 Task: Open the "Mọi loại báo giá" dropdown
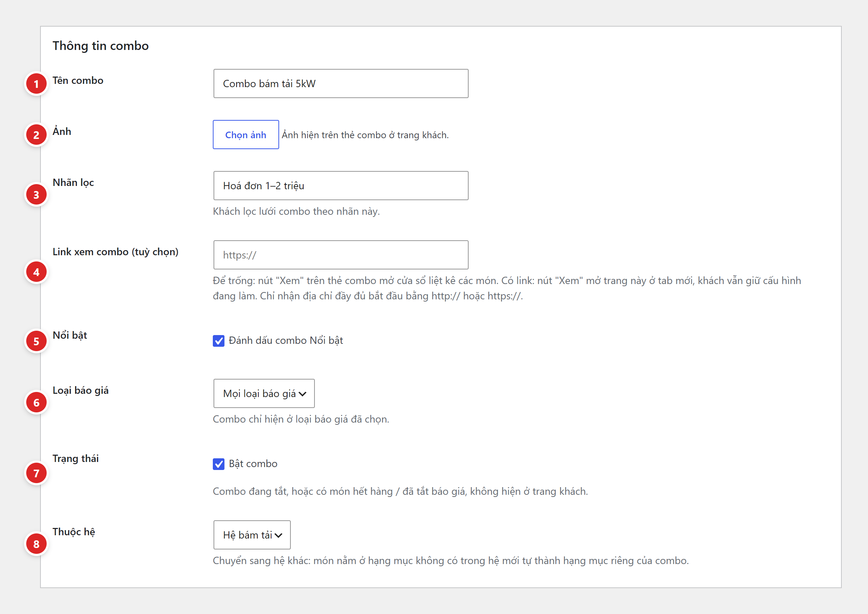click(x=264, y=393)
